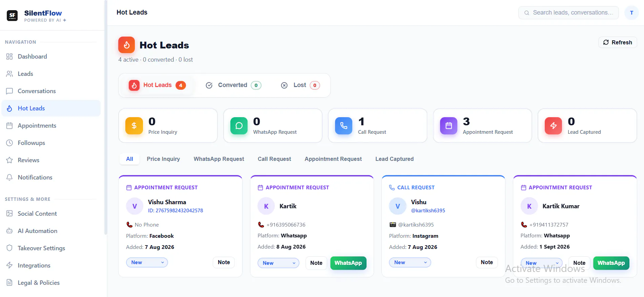
Task: Open status dropdown on Kartik card
Action: coord(278,263)
